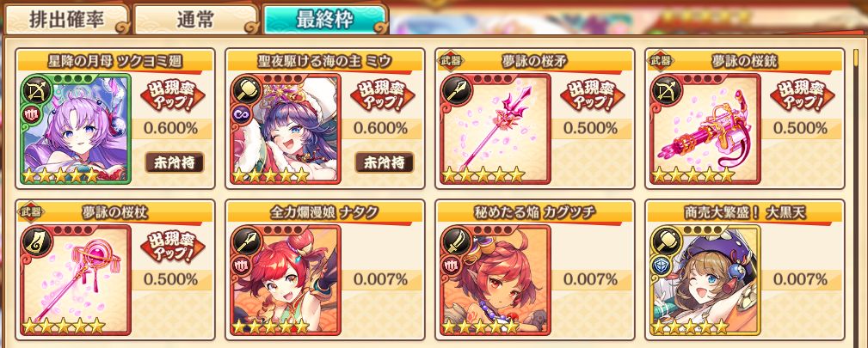Switch to the 排出確率 tab
Viewport: 868px width, 348px height.
click(66, 19)
